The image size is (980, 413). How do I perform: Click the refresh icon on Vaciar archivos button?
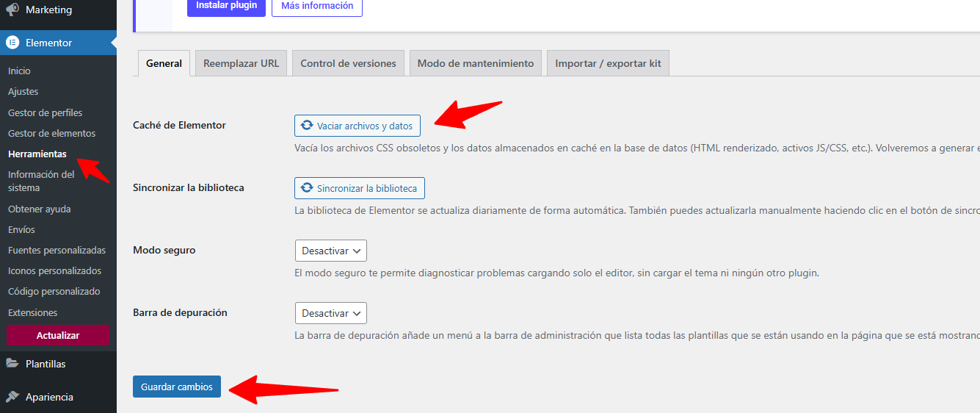coord(308,126)
